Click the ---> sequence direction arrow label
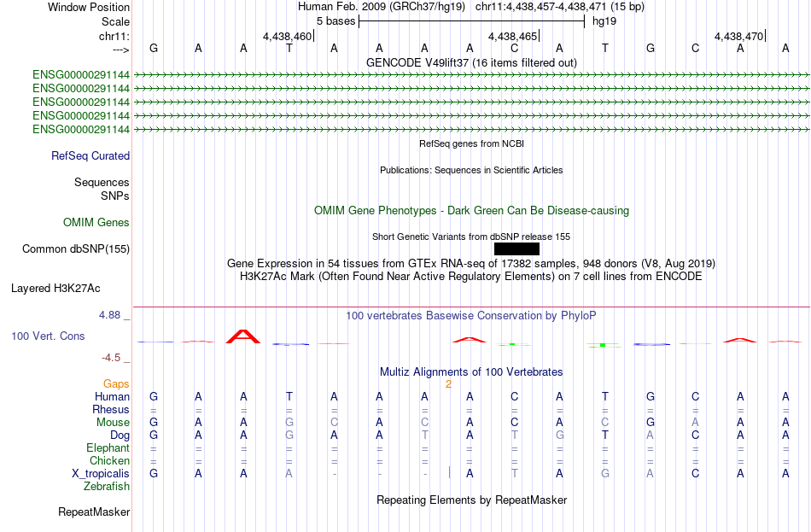Viewport: 811px width, 532px height. (x=120, y=50)
